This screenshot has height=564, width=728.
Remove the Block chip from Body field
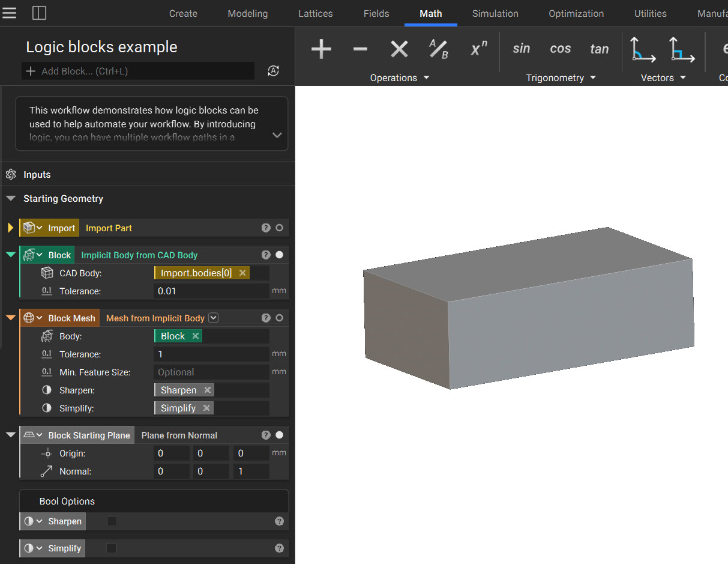click(195, 336)
